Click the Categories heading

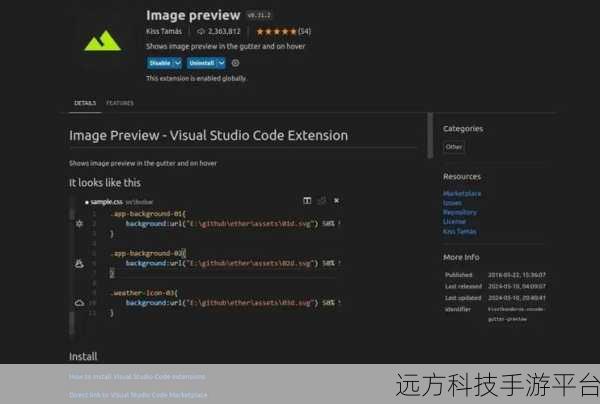pyautogui.click(x=463, y=129)
